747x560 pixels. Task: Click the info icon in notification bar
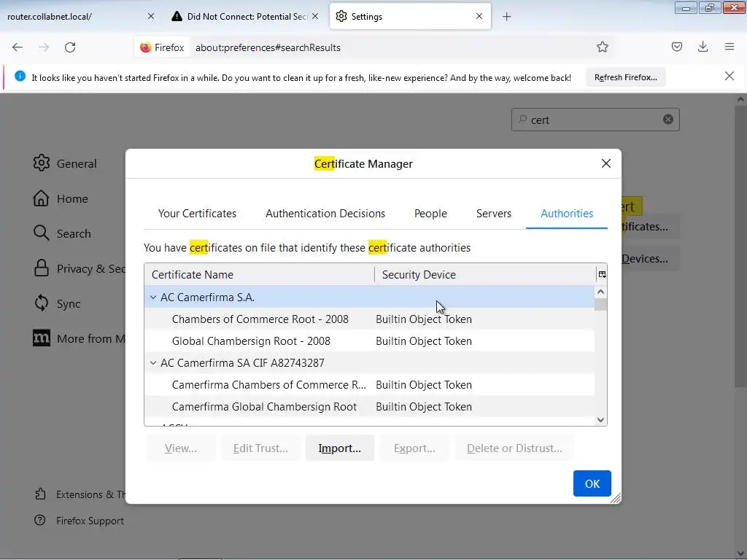tap(20, 76)
